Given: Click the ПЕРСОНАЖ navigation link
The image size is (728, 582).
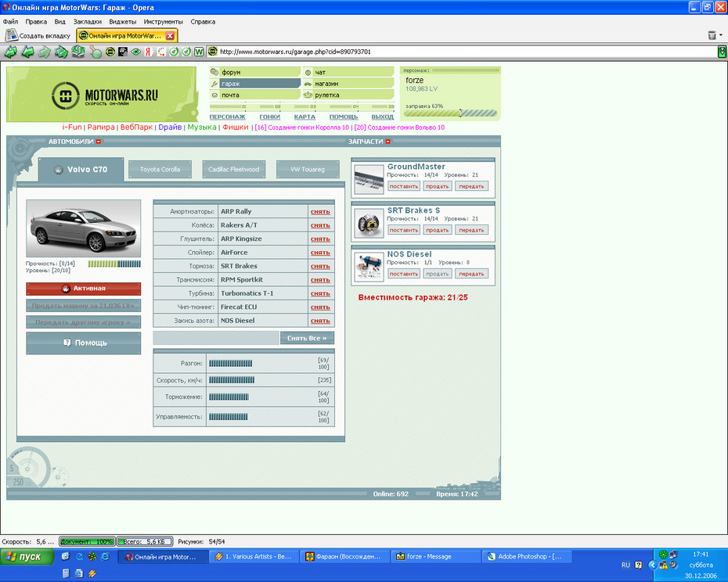Looking at the screenshot, I should 227,117.
